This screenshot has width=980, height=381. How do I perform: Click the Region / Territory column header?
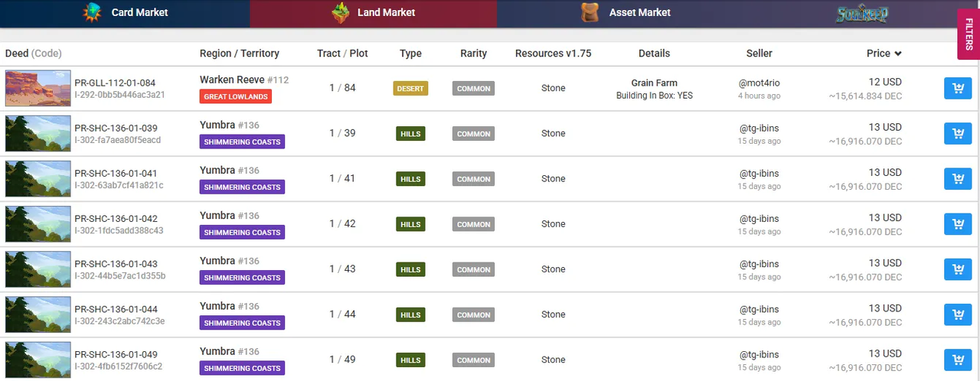point(240,54)
